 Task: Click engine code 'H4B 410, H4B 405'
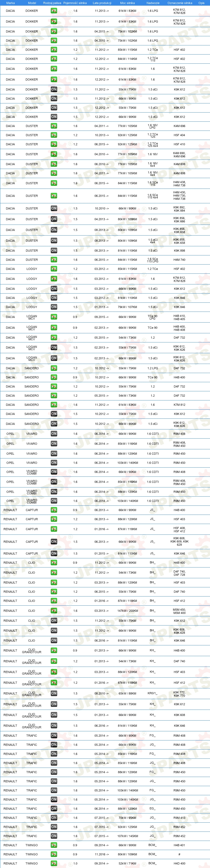pyautogui.click(x=179, y=317)
